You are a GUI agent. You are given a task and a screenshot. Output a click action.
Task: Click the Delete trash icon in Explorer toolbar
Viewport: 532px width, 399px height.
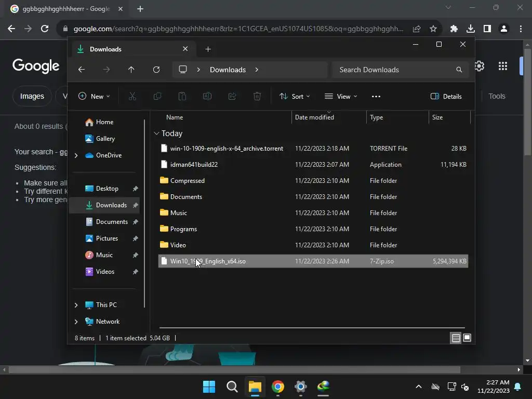pyautogui.click(x=257, y=96)
